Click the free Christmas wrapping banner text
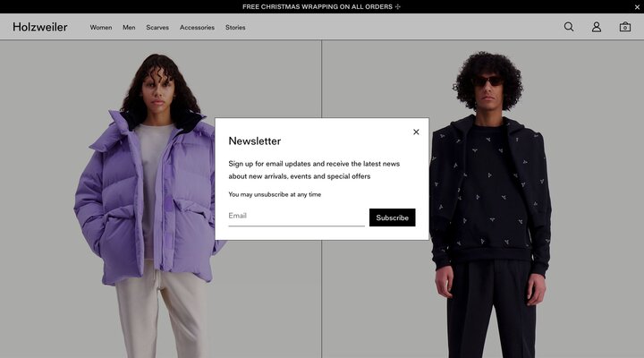Screen dimensions: 644x358 point(317,6)
